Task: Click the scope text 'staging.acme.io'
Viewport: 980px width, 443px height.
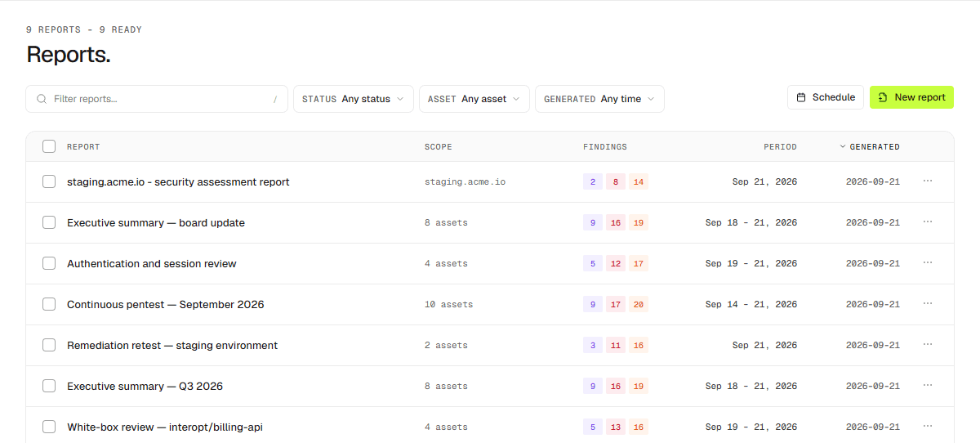Action: click(465, 181)
